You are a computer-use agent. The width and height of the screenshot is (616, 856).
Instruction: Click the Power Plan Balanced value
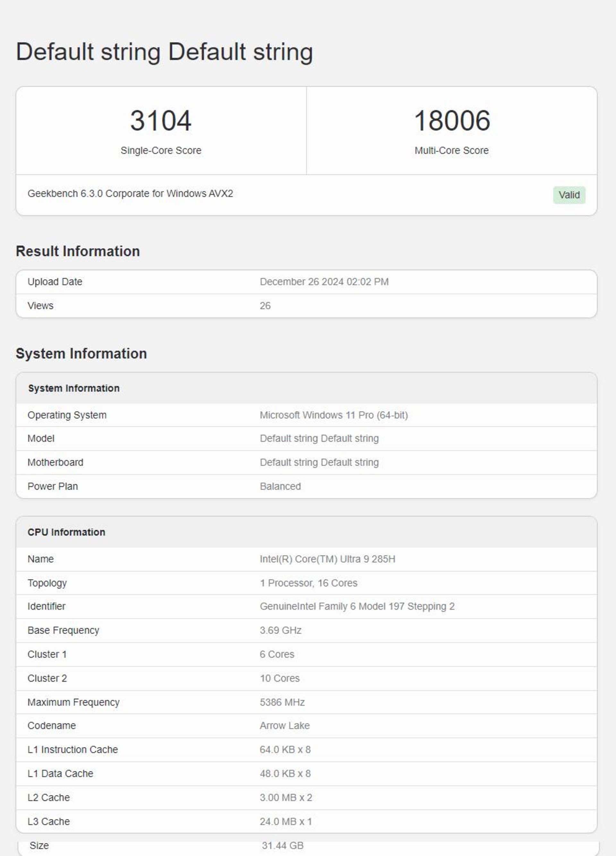click(x=280, y=486)
